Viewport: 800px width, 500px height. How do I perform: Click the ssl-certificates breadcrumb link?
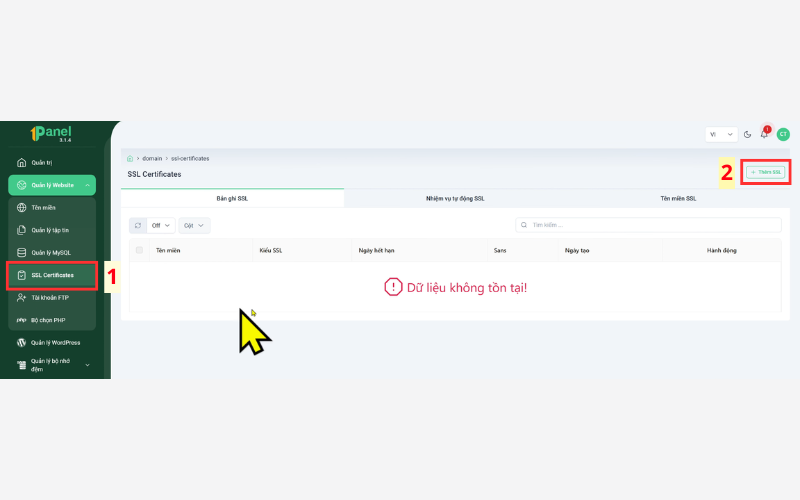[190, 159]
